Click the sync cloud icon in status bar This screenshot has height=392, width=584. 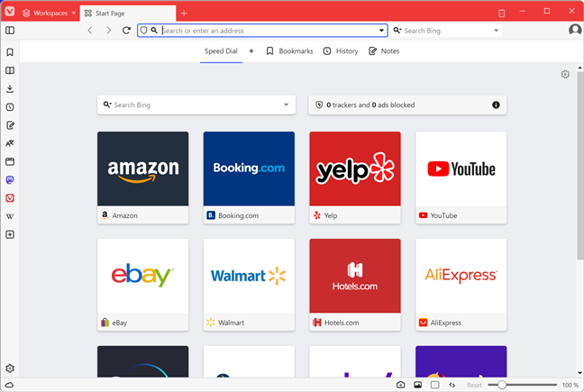pos(9,385)
